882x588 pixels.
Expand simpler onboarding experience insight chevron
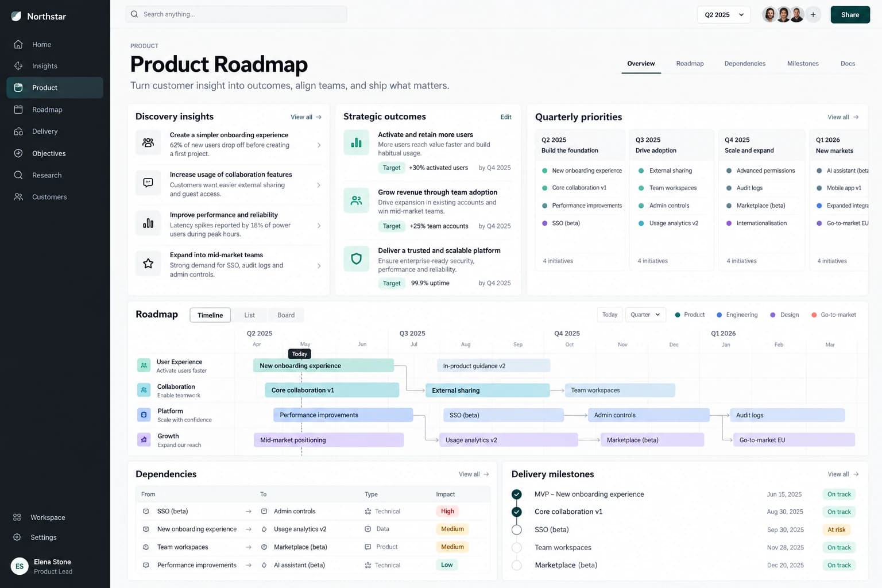pos(319,145)
